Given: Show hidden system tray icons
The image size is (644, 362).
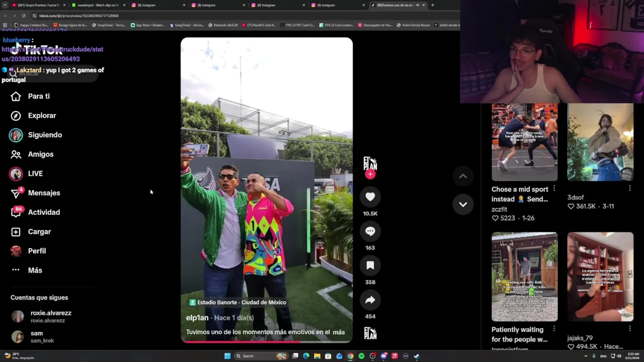Looking at the screenshot, I should pos(586,356).
